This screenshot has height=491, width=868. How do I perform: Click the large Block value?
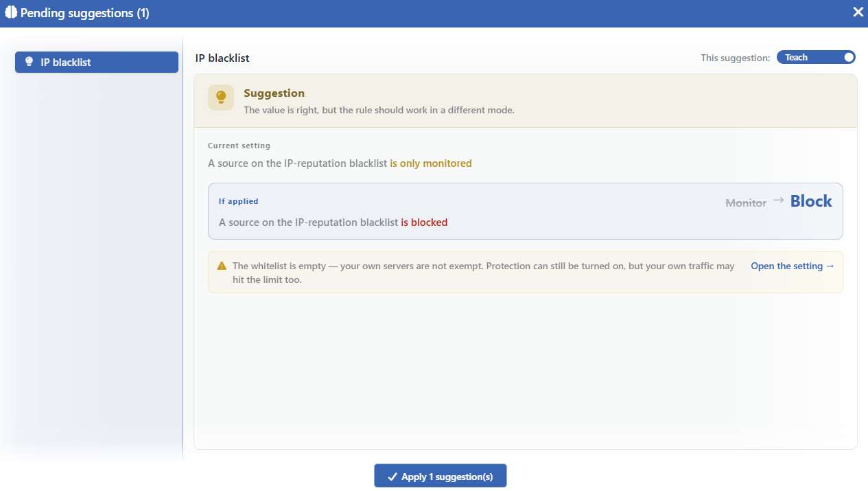tap(811, 201)
